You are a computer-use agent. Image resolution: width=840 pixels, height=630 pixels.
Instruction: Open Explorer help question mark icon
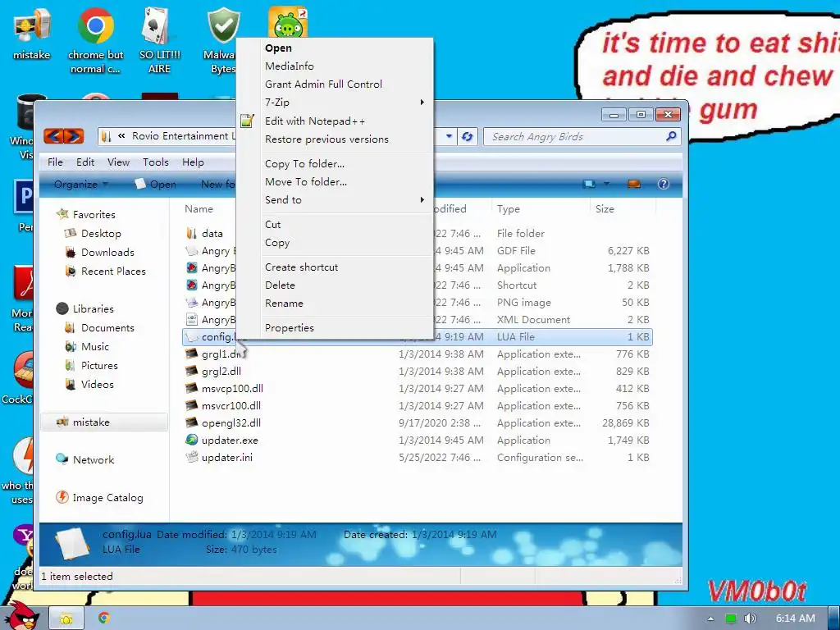(x=663, y=185)
